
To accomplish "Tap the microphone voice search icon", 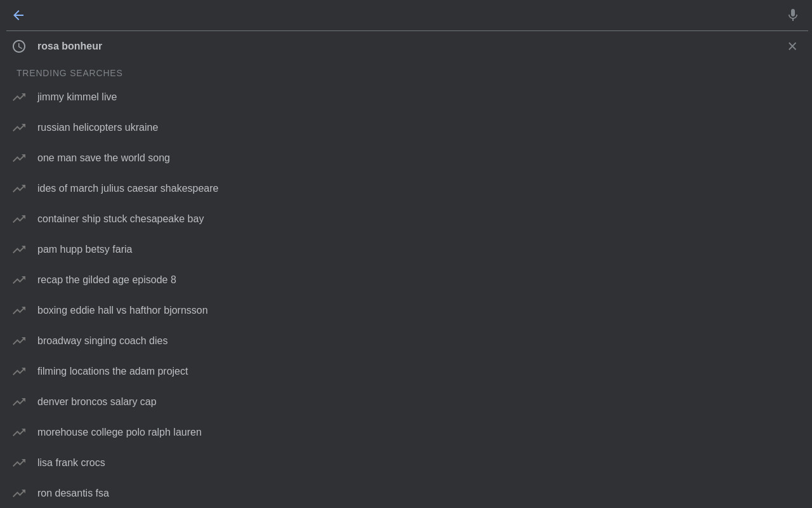I will [793, 15].
